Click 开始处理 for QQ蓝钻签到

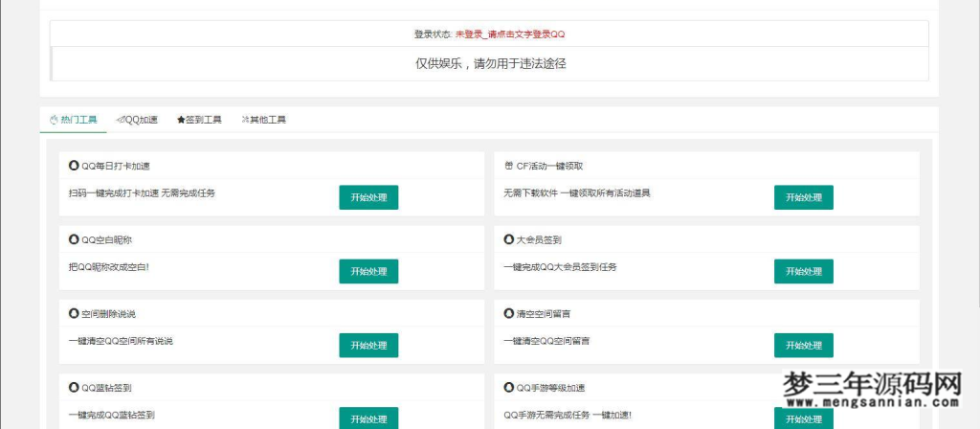pyautogui.click(x=368, y=418)
